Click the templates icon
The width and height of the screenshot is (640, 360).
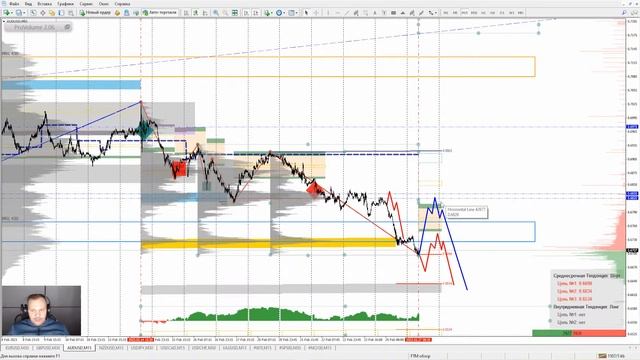292,13
